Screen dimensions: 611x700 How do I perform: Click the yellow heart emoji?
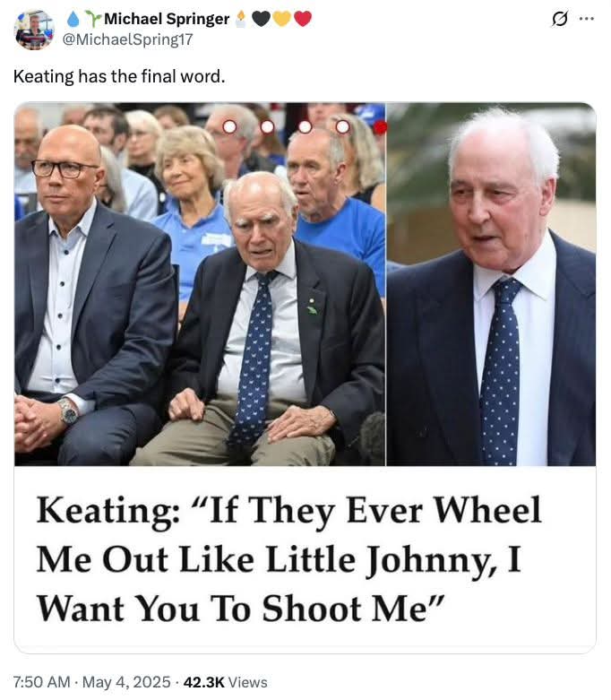[281, 19]
